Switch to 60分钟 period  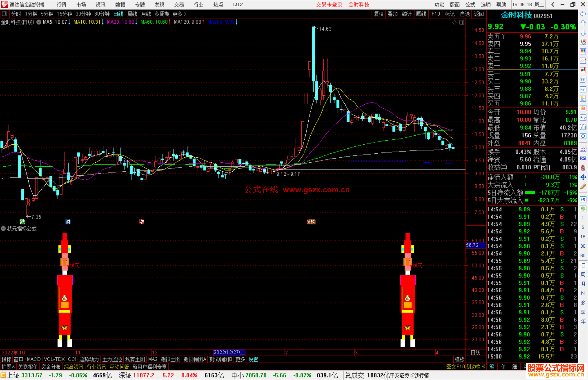coord(102,14)
